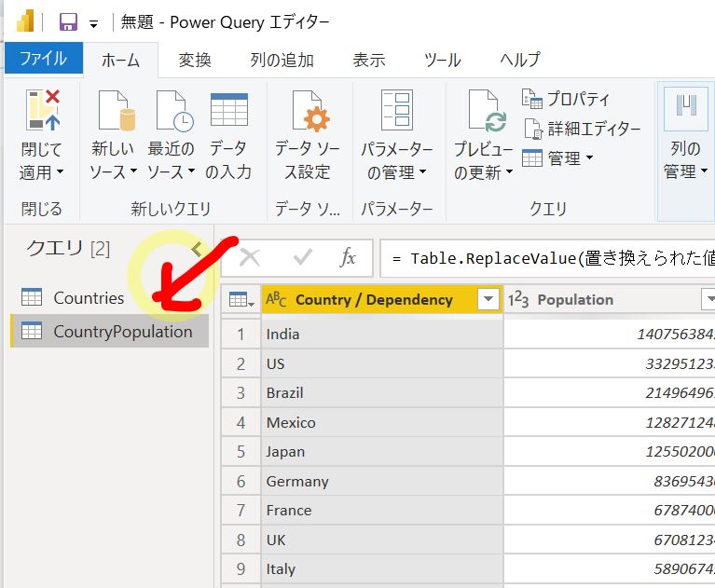
Task: Select Japan's population value cell
Action: [610, 452]
